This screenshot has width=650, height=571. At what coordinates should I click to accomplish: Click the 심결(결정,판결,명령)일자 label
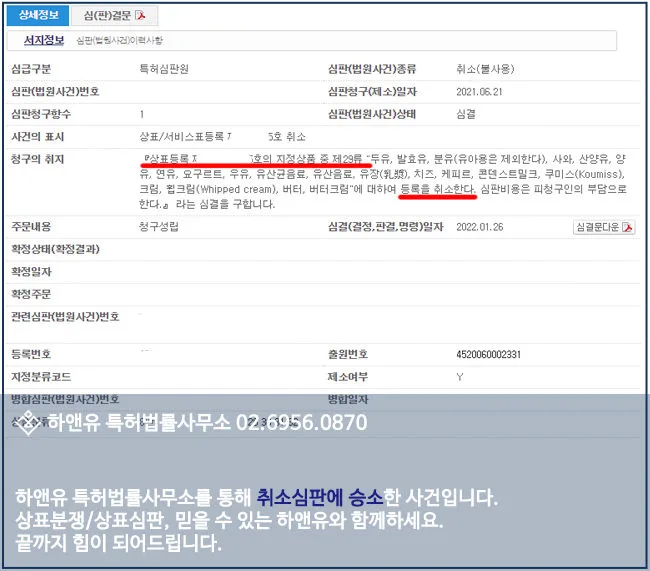point(386,227)
